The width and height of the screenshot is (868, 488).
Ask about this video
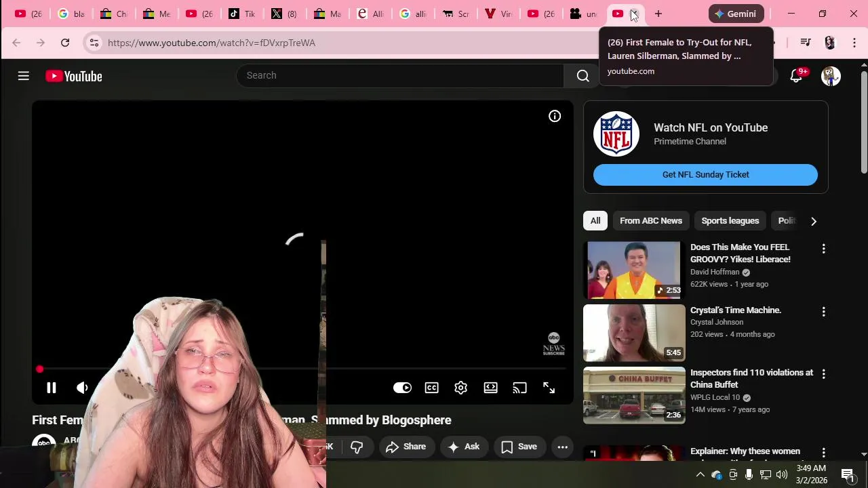coord(464,447)
